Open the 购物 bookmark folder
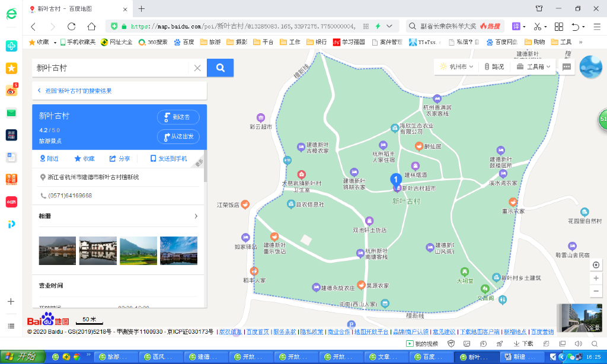The width and height of the screenshot is (607, 364). [535, 42]
